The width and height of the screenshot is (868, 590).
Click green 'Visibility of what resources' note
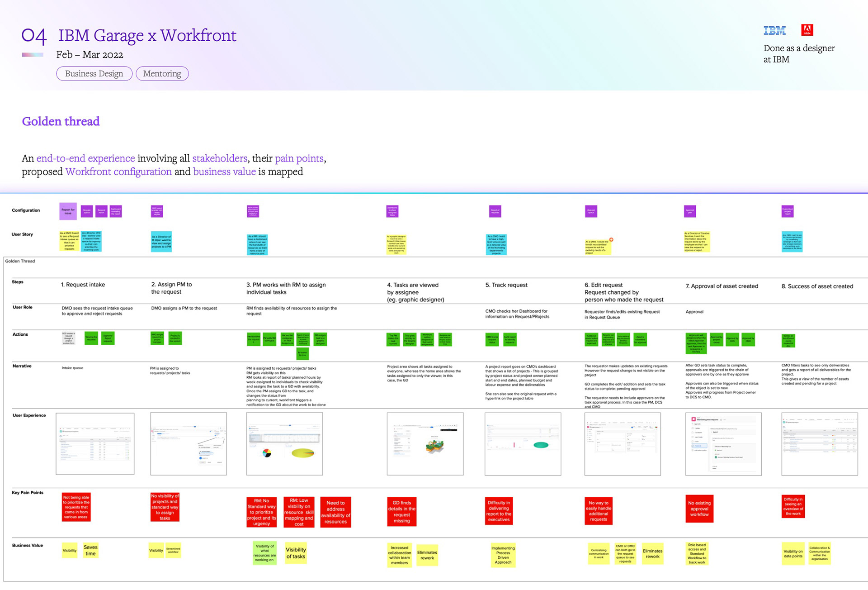tap(264, 553)
